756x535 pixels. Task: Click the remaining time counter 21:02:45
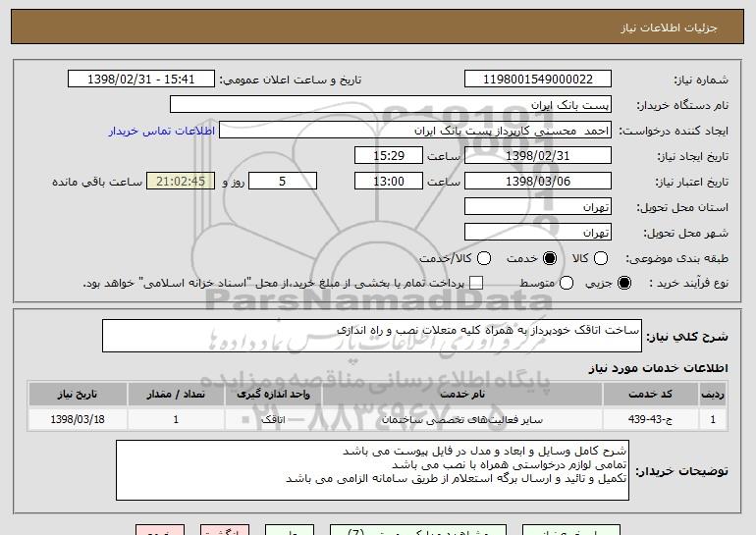181,182
